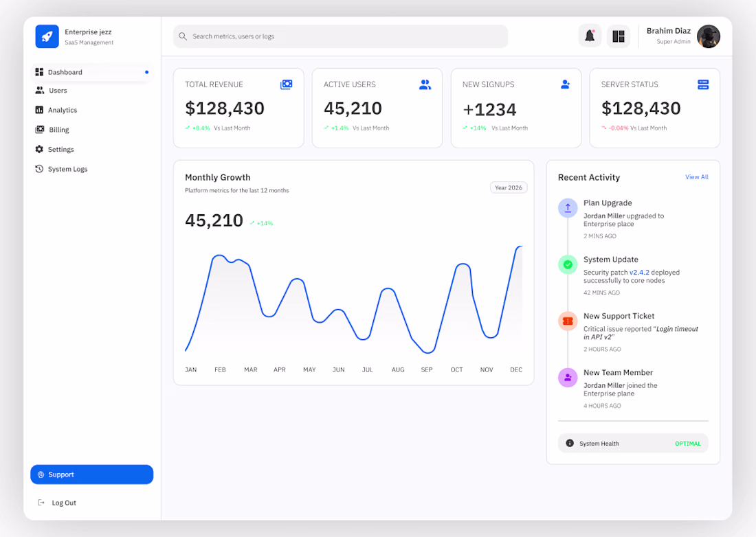This screenshot has height=537, width=756.
Task: Click the Dashboard grid icon
Action: pyautogui.click(x=40, y=72)
